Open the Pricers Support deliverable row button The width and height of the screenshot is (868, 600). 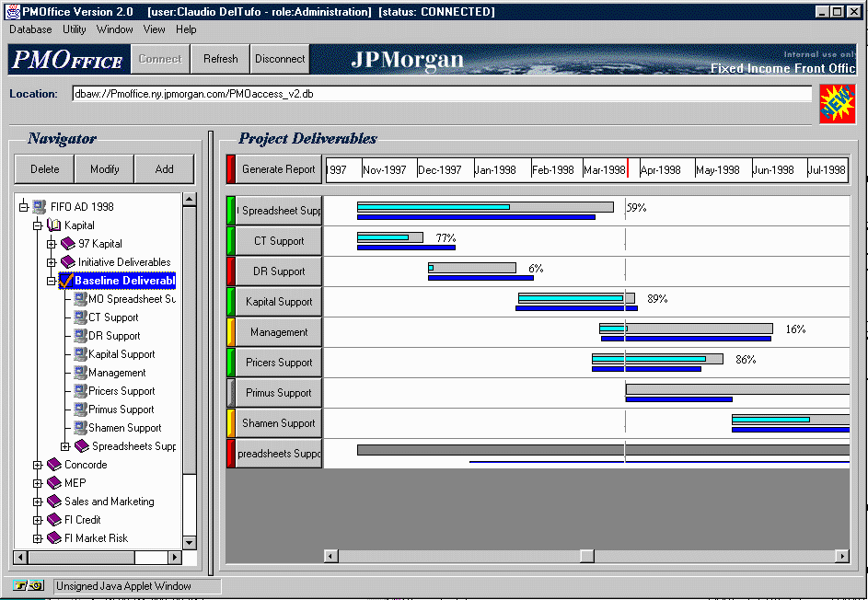click(x=279, y=363)
